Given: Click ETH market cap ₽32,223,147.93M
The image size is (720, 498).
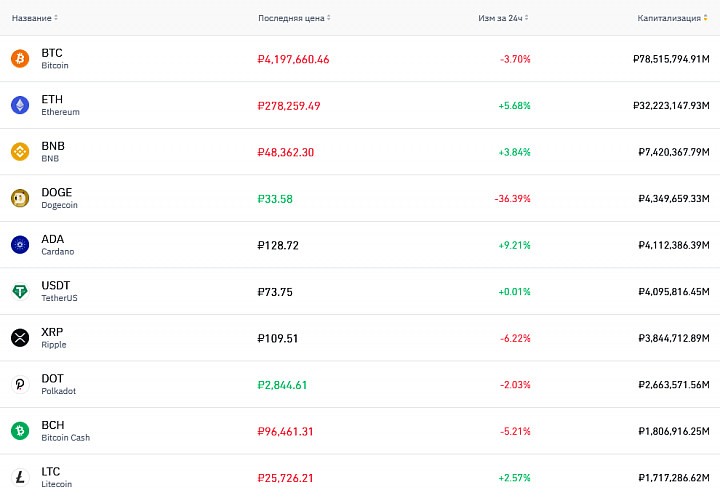Looking at the screenshot, I should (x=671, y=106).
